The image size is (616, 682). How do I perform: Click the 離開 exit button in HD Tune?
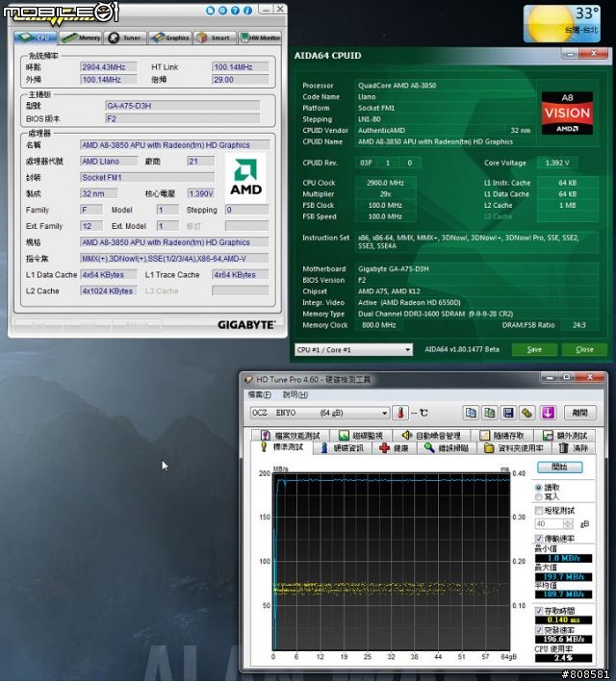pyautogui.click(x=579, y=413)
